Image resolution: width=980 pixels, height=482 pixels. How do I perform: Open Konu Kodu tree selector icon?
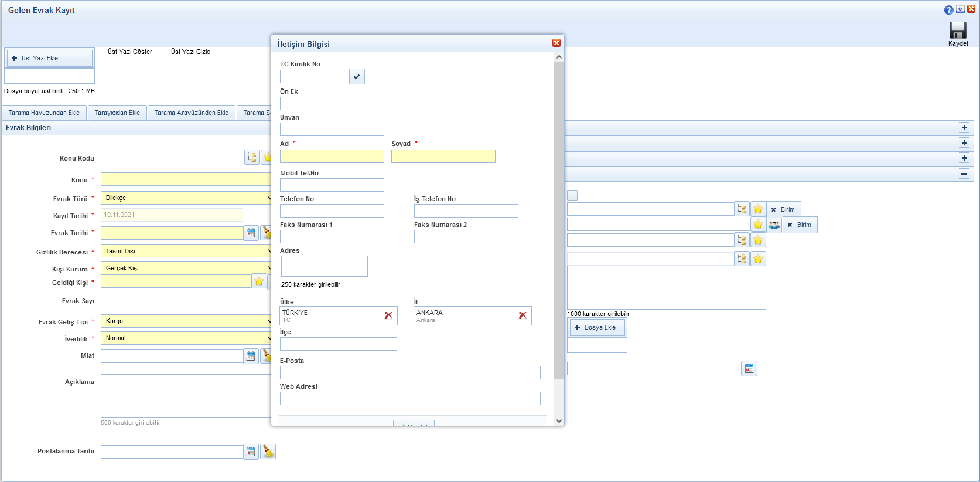(x=252, y=157)
